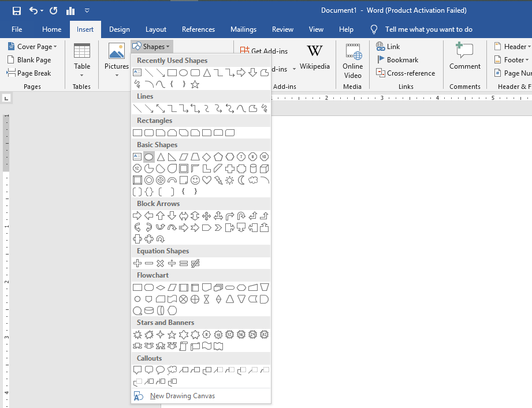532x408 pixels.
Task: Select the Oval Callout shape
Action: tap(160, 370)
